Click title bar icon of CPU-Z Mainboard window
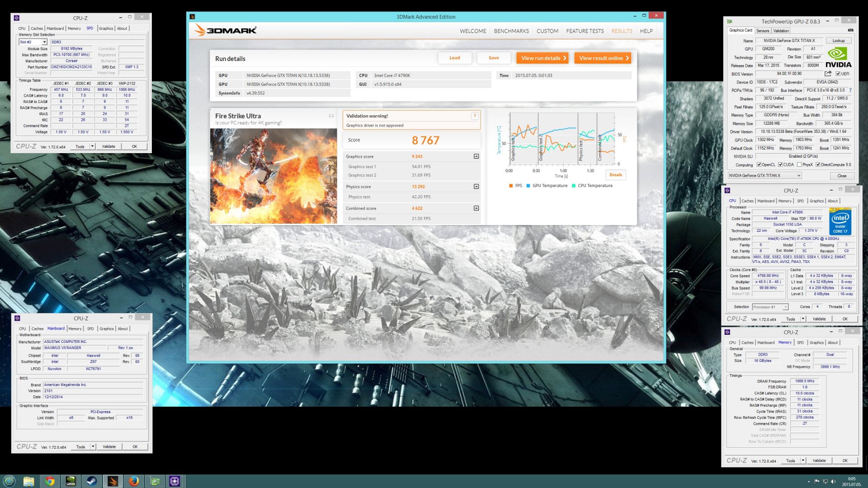 point(17,318)
